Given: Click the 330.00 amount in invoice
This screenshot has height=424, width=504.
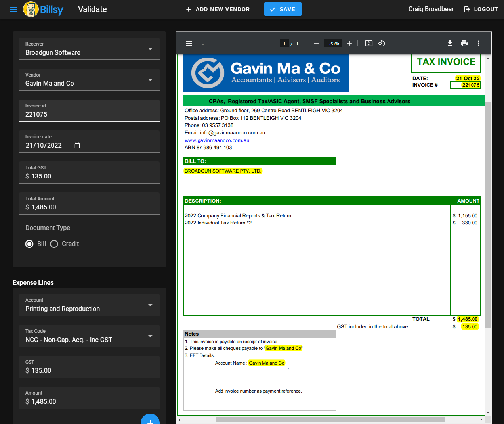Looking at the screenshot, I should (470, 223).
